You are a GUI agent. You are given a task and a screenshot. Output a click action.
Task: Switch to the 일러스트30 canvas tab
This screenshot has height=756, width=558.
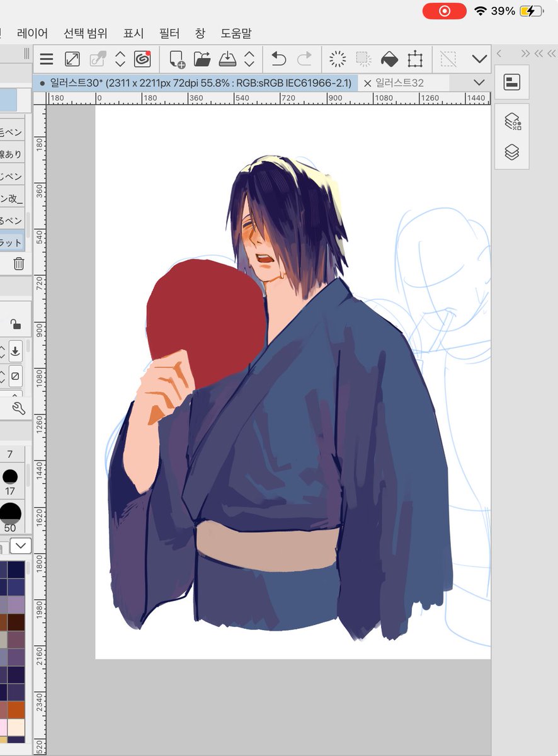coord(196,83)
